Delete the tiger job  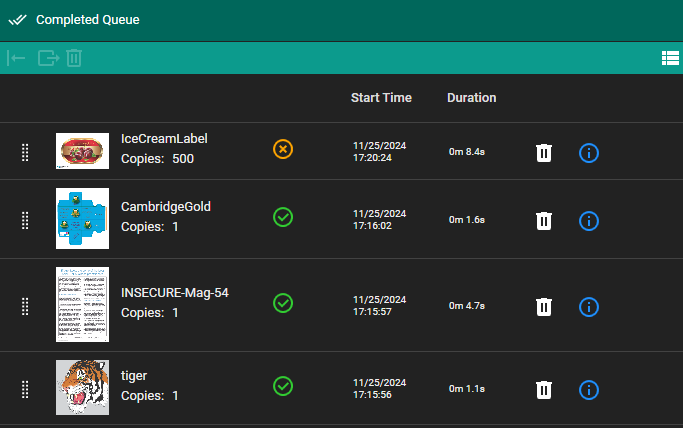coord(543,389)
